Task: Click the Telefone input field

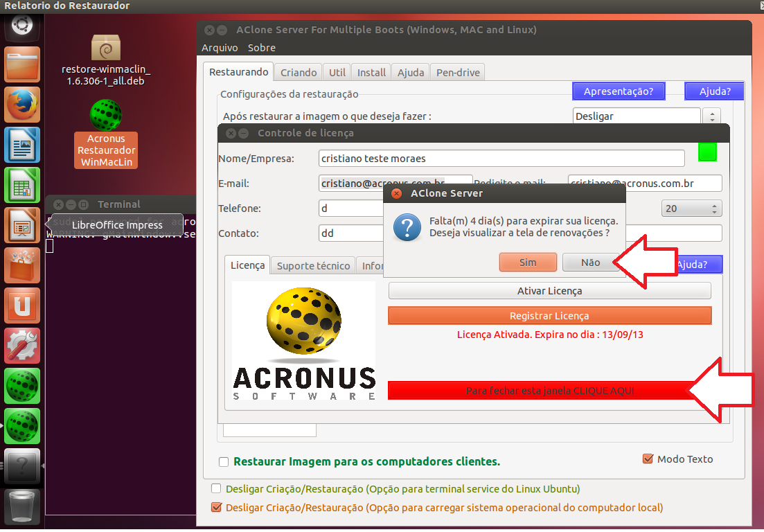Action: tap(350, 209)
